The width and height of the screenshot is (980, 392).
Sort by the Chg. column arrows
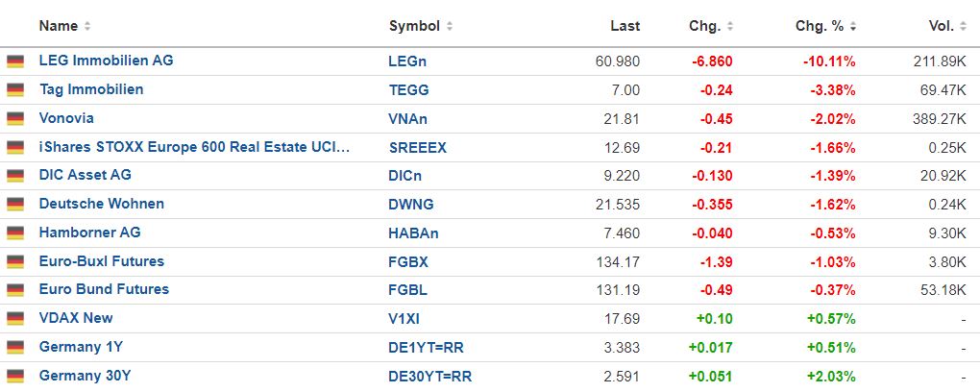pos(730,26)
